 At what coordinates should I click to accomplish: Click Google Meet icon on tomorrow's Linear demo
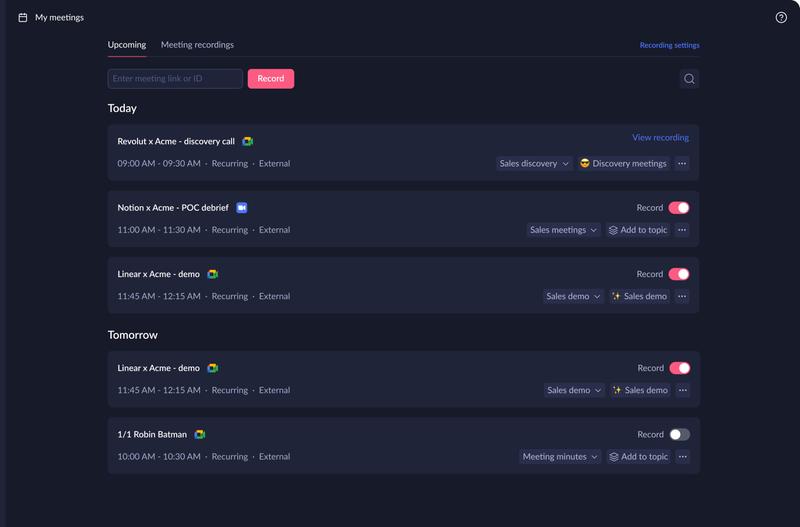click(213, 368)
